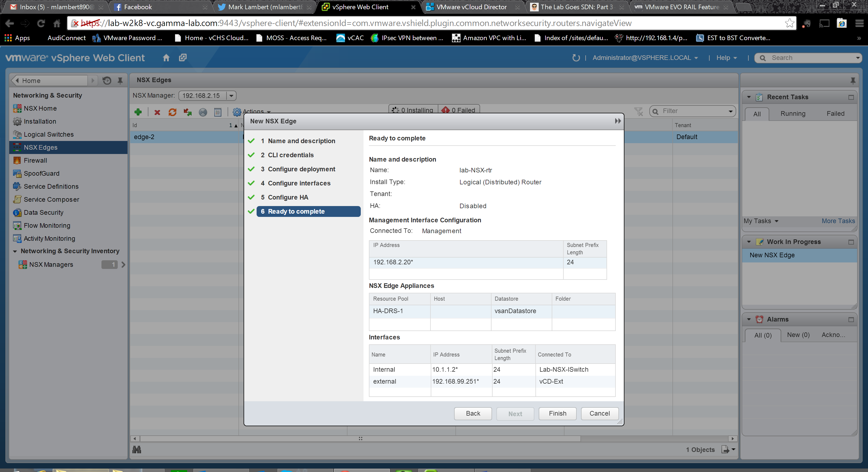This screenshot has width=868, height=472.
Task: Click the red X delete icon
Action: (x=157, y=112)
